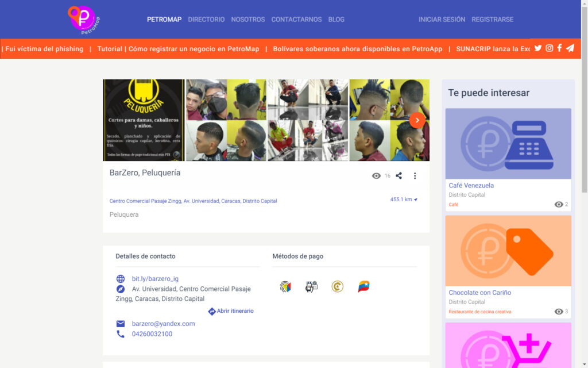Click the share icon for BarZero
This screenshot has height=368, width=588.
[399, 175]
